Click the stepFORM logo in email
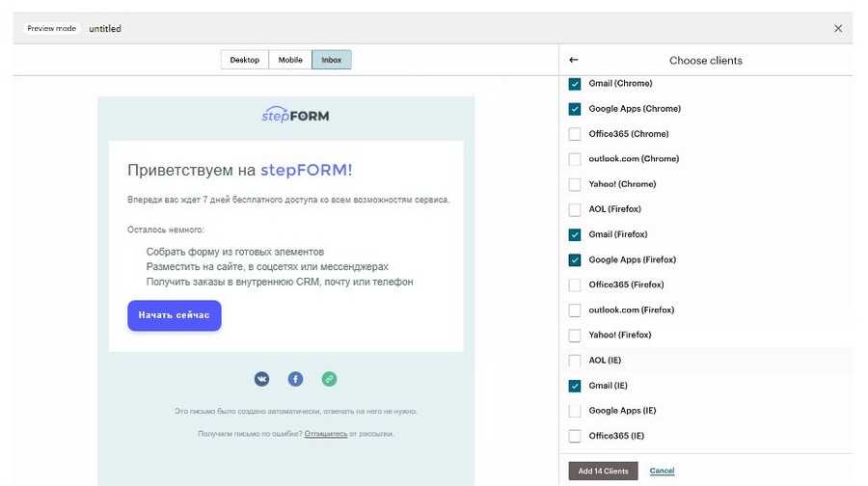The image size is (868, 486). 295,116
